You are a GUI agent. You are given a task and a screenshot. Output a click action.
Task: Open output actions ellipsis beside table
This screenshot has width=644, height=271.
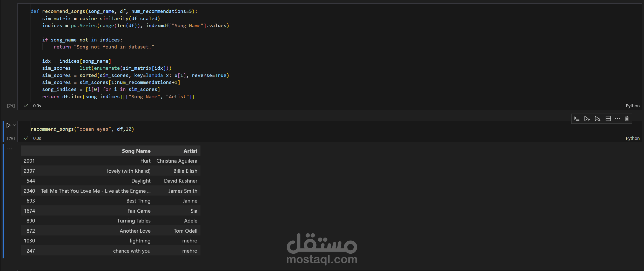pos(10,149)
